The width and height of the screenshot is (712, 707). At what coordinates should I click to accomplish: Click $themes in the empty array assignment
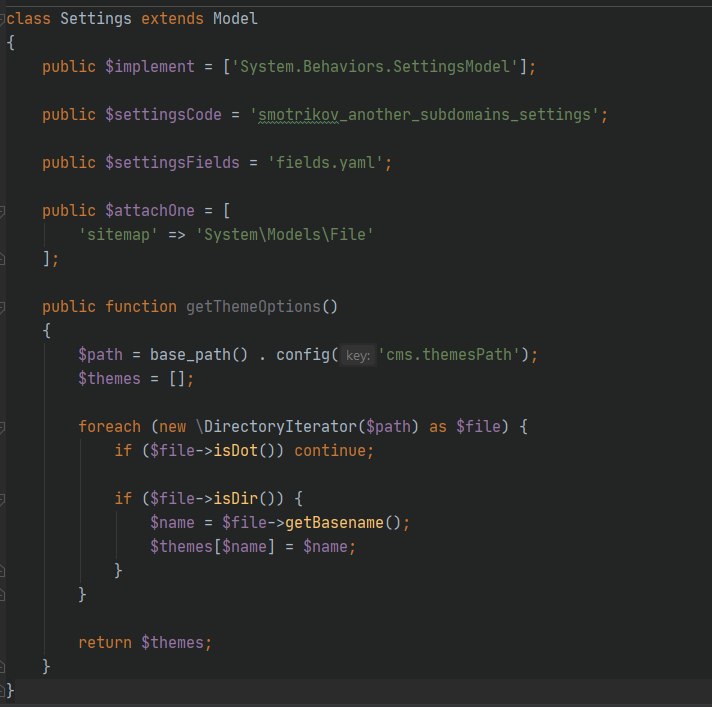tap(109, 379)
